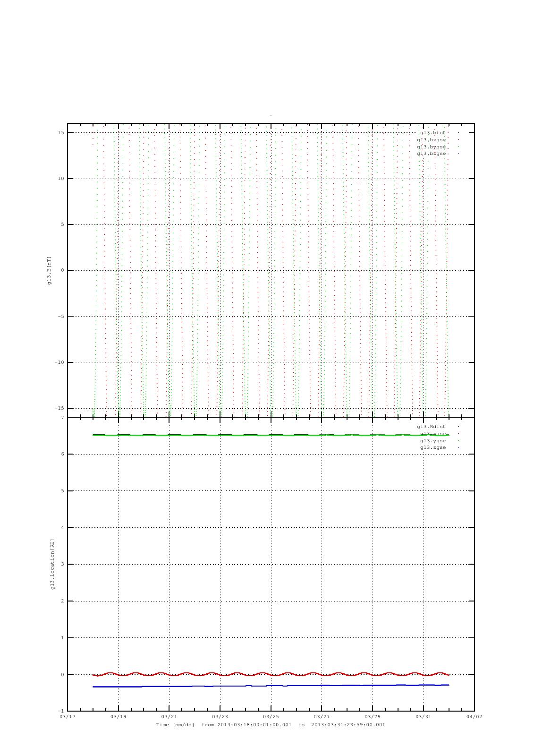534x756 pixels.
Task: Click the 10 tick on the B axis
Action: [61, 179]
